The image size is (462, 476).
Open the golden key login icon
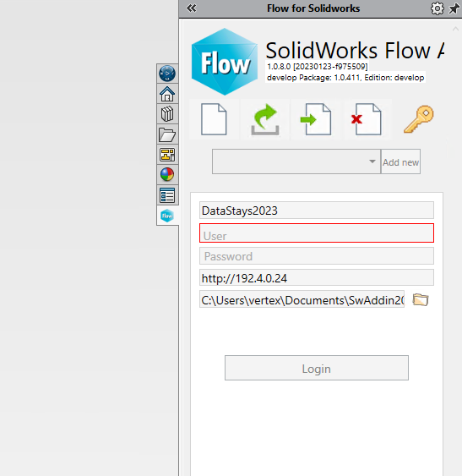coord(419,119)
